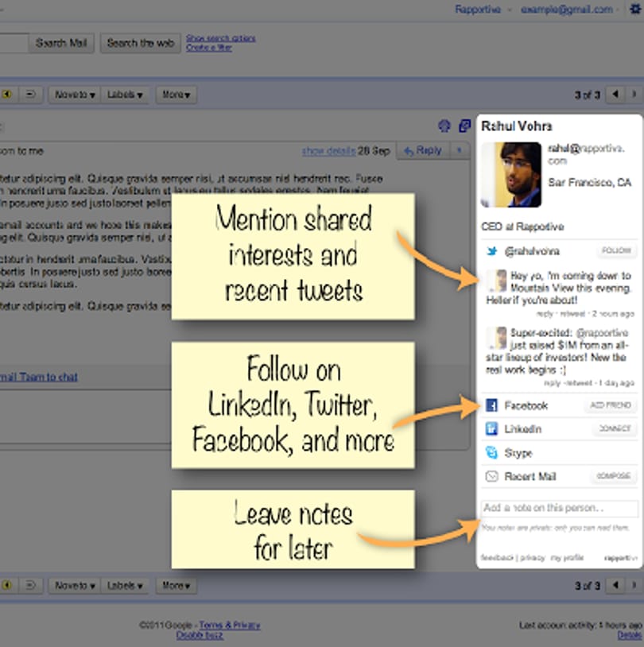Click Terms & Privacy link in page footer
Viewport: 644px width, 647px height.
pos(230,625)
